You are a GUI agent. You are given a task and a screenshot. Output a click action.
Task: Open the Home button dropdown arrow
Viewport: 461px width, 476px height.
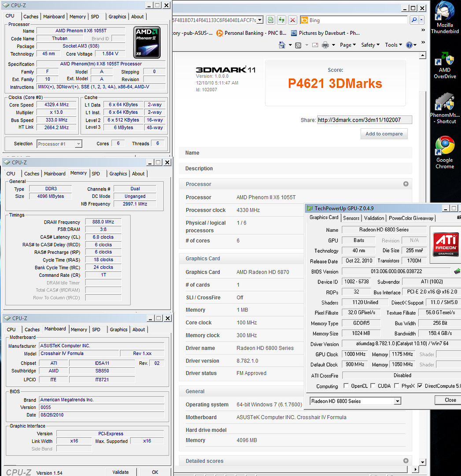point(290,45)
